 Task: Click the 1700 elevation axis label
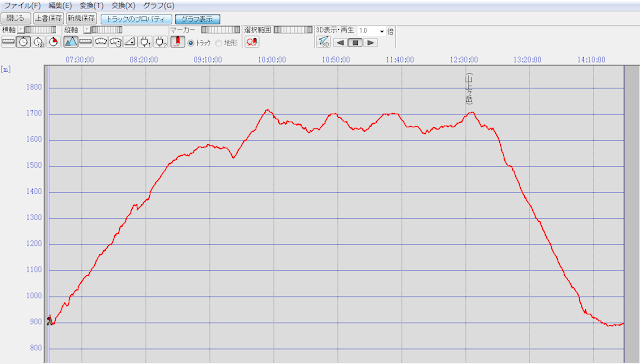click(34, 113)
